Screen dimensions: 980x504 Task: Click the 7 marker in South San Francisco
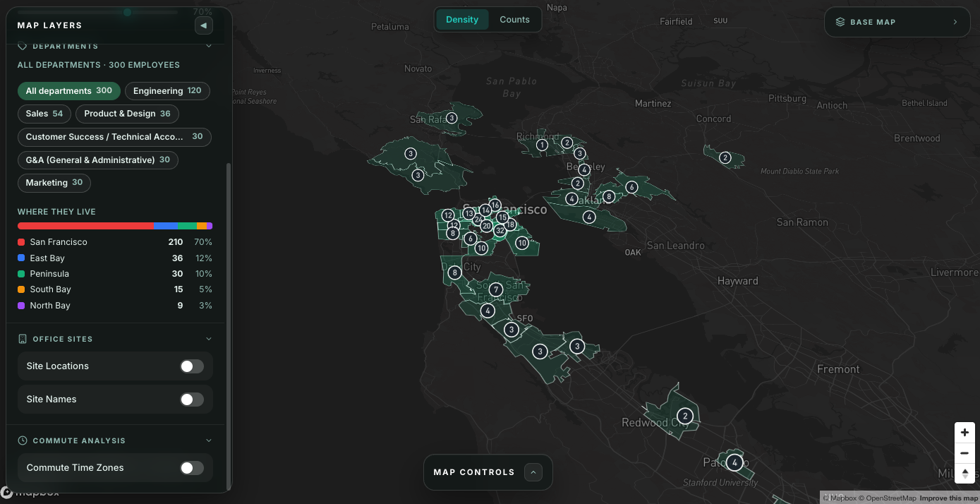pos(496,289)
